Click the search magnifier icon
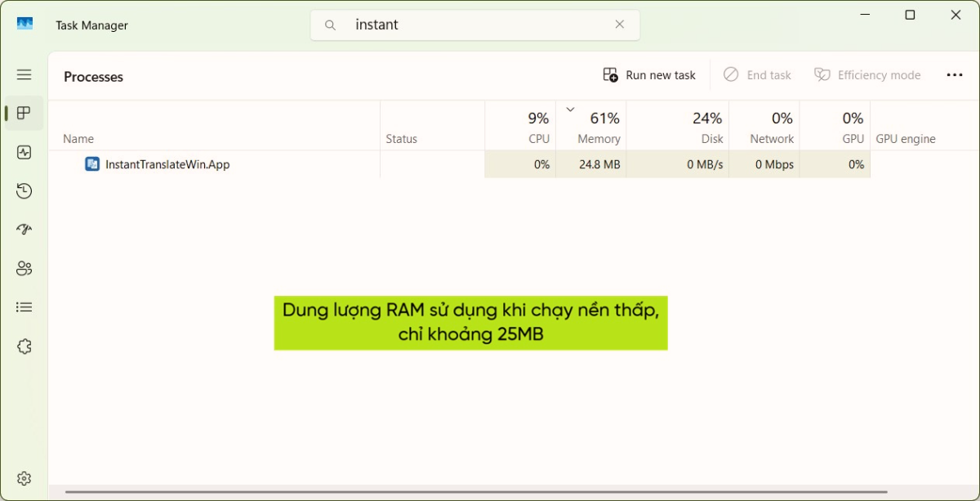 pyautogui.click(x=331, y=25)
